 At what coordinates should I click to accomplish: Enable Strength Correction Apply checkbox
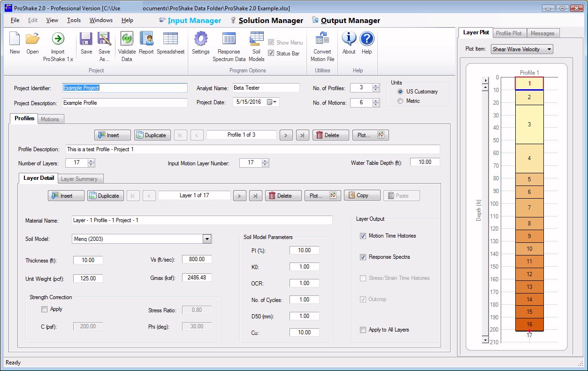coord(44,309)
